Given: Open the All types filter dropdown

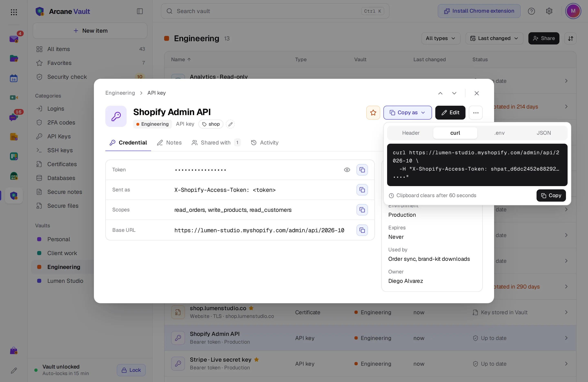Looking at the screenshot, I should click(x=441, y=38).
